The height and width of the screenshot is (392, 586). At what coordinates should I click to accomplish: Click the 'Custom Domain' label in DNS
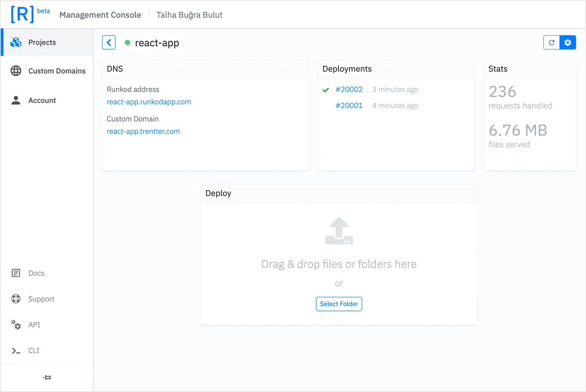point(133,118)
